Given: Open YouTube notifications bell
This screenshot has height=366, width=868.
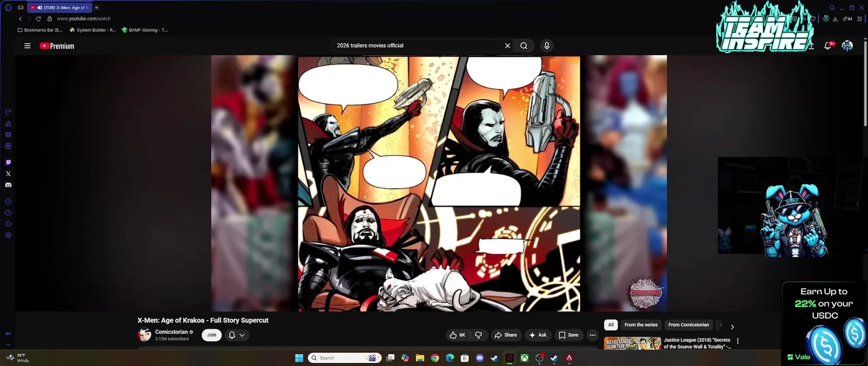Looking at the screenshot, I should pos(828,46).
